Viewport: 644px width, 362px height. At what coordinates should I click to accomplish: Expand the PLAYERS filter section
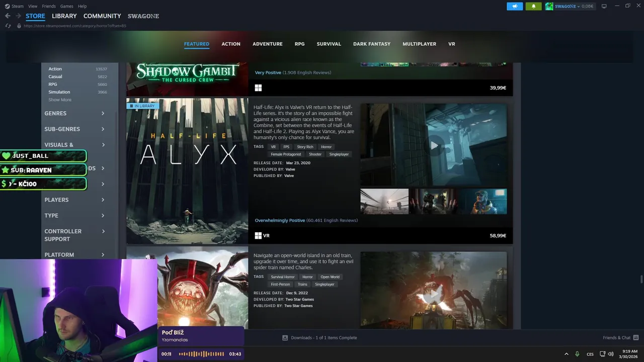[74, 200]
